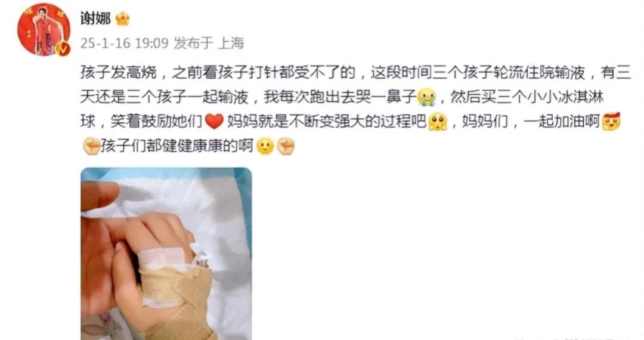
Task: Click the final fist emoji ending the post
Action: (286, 146)
